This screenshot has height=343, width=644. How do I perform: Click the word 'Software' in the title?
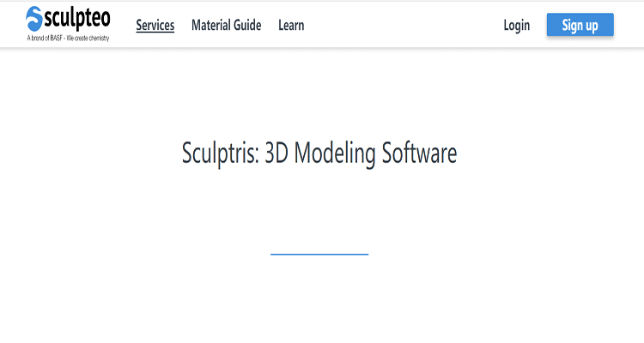click(419, 153)
